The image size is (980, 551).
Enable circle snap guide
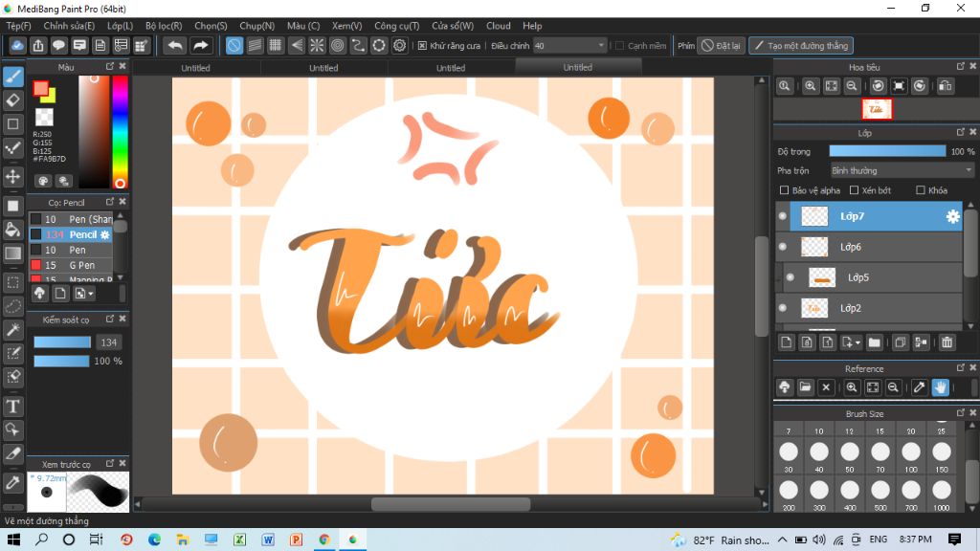338,46
